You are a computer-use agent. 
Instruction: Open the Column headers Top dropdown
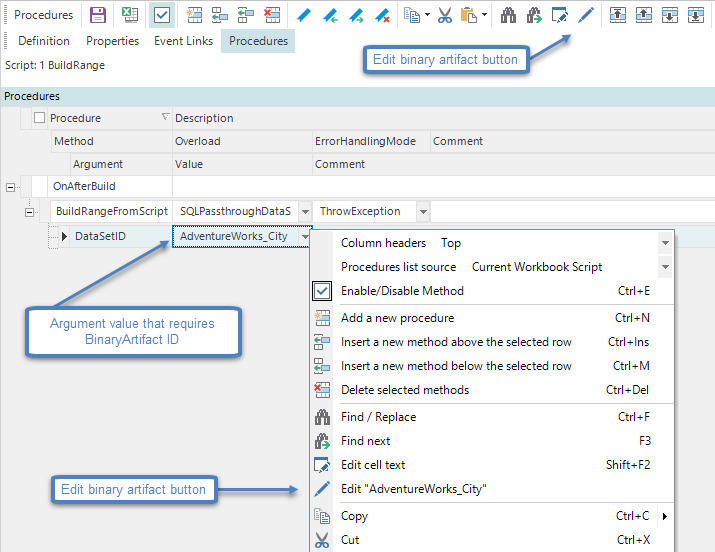click(x=665, y=243)
